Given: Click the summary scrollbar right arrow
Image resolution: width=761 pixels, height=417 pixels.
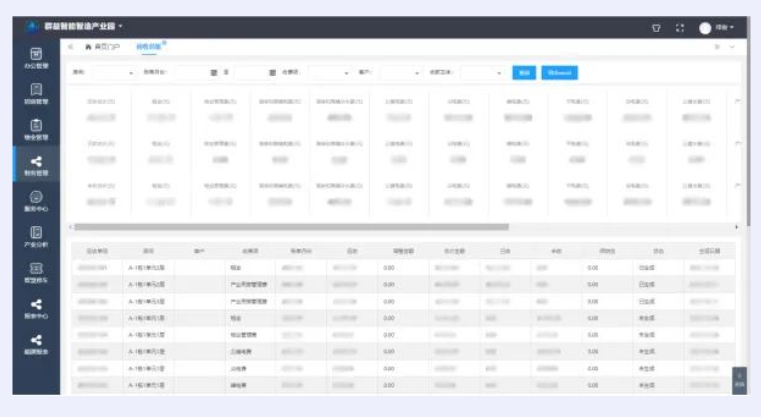Looking at the screenshot, I should pyautogui.click(x=737, y=227).
